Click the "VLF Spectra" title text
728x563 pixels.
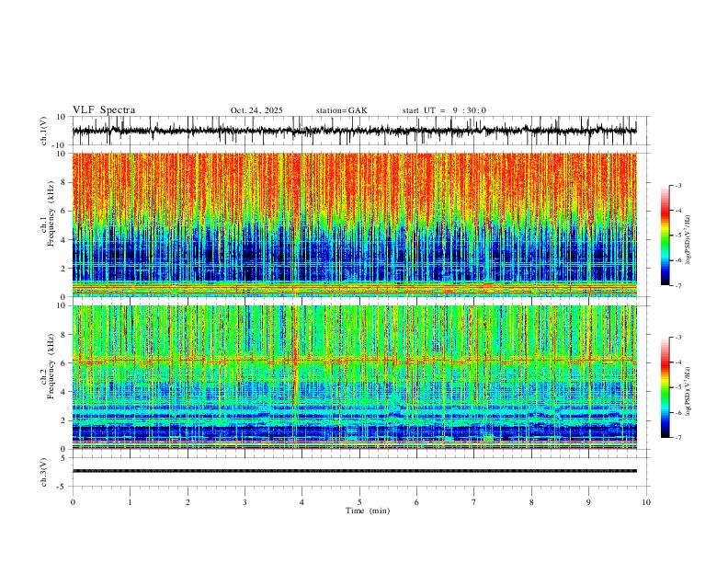(104, 110)
